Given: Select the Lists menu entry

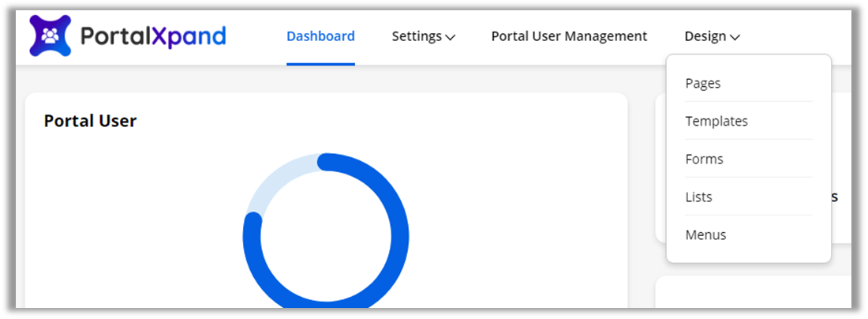Looking at the screenshot, I should tap(699, 197).
